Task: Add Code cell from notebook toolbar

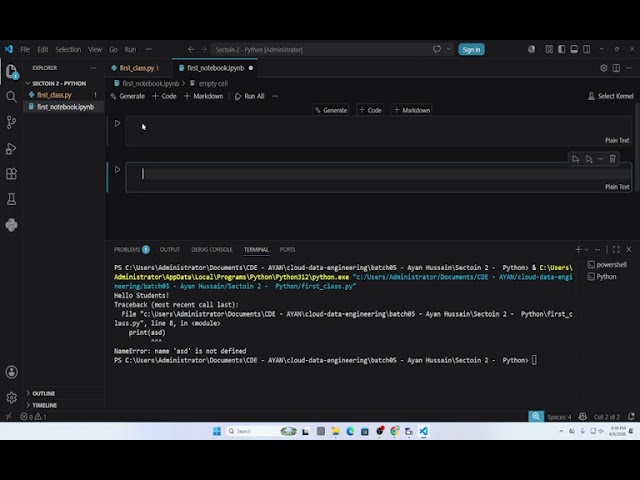Action: point(164,96)
